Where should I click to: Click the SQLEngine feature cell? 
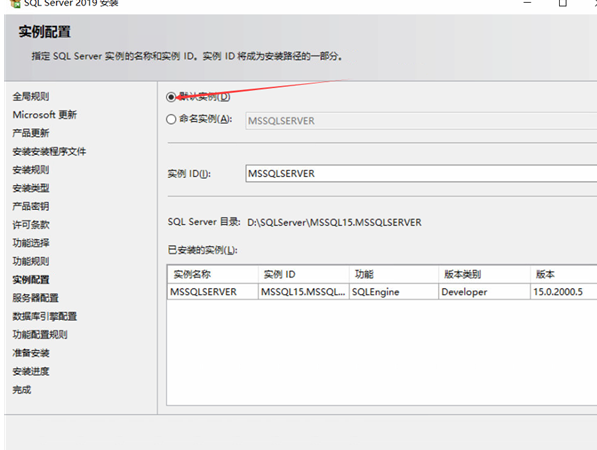click(394, 292)
